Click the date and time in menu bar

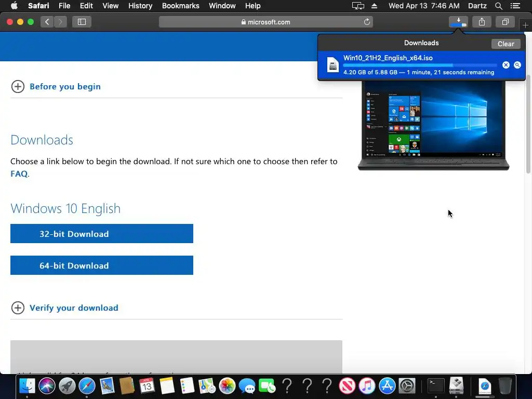424,6
